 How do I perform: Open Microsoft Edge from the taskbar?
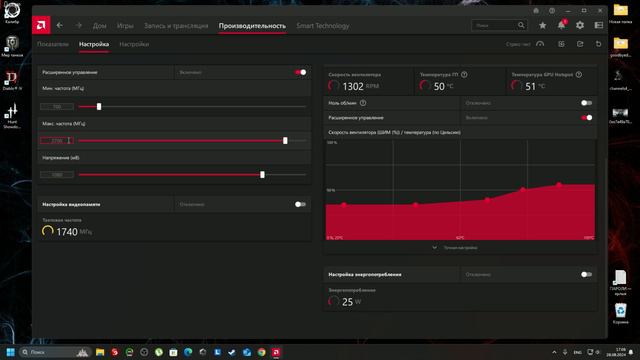(188, 352)
